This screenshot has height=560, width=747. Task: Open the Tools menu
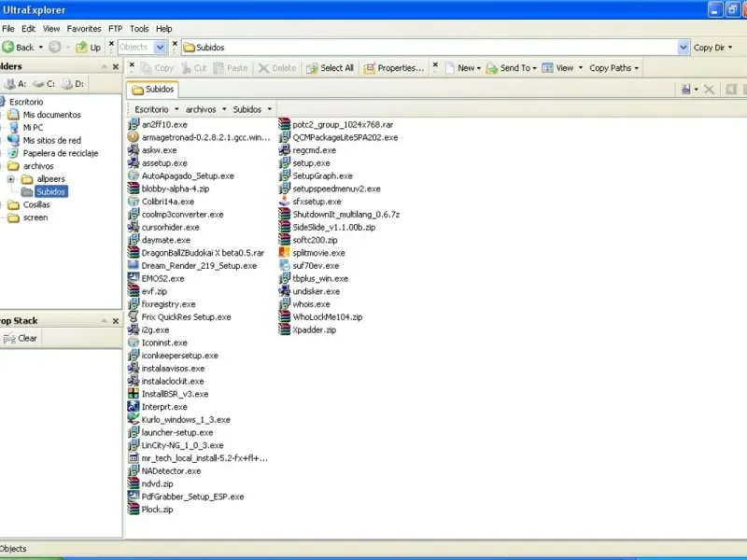139,29
